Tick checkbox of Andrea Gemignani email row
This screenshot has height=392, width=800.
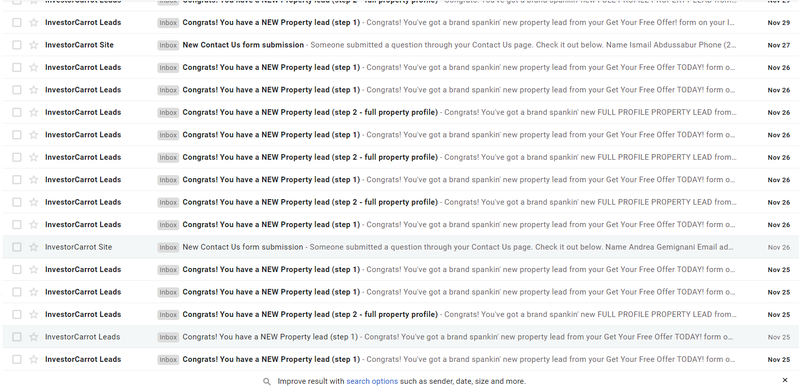point(17,247)
